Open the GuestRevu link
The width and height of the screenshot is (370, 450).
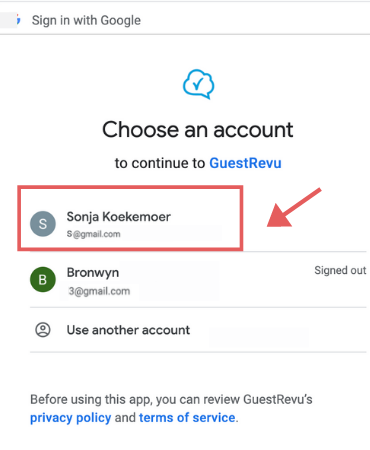tap(245, 163)
